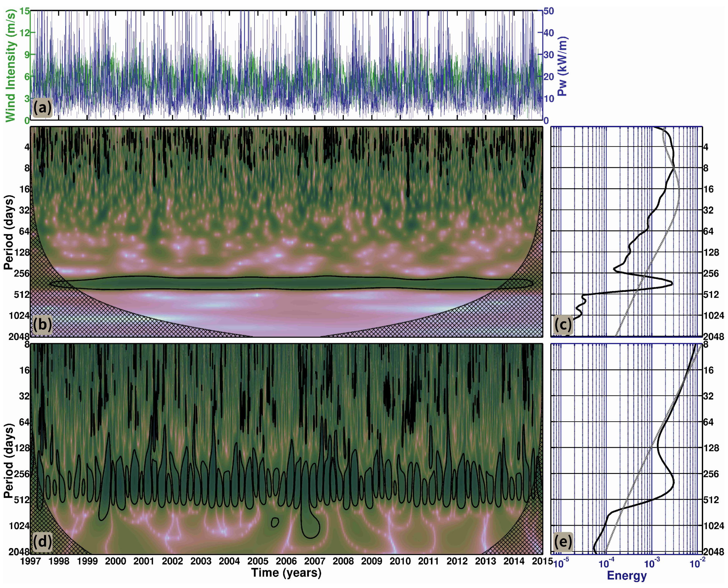The width and height of the screenshot is (728, 588).
Task: Click the panel (a) label
Action: pos(42,108)
